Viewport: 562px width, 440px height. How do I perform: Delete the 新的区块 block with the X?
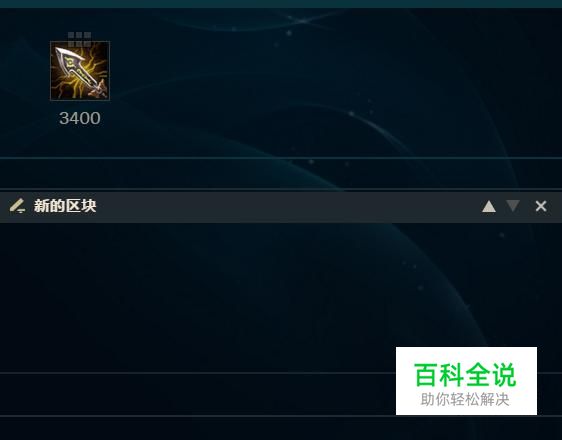point(541,206)
